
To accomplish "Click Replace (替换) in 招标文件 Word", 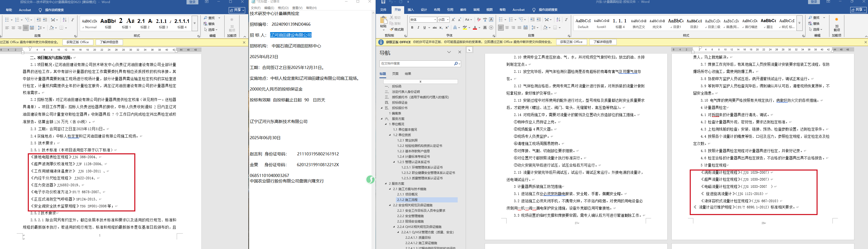I will point(209,24).
